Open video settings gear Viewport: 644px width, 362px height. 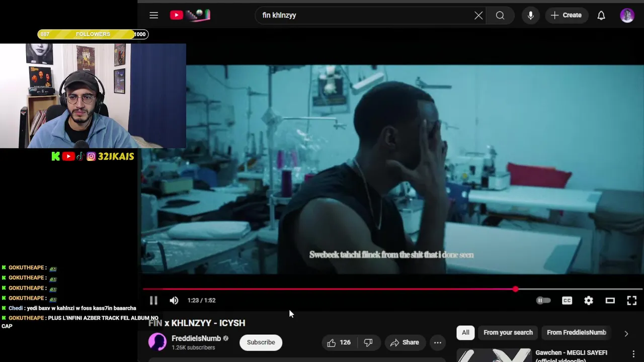[x=589, y=300]
